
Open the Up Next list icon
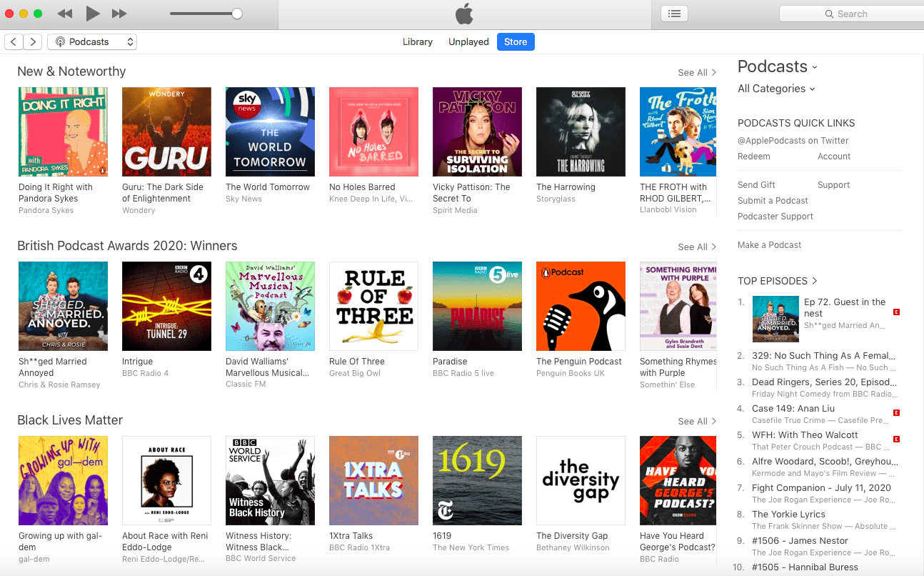click(x=674, y=14)
